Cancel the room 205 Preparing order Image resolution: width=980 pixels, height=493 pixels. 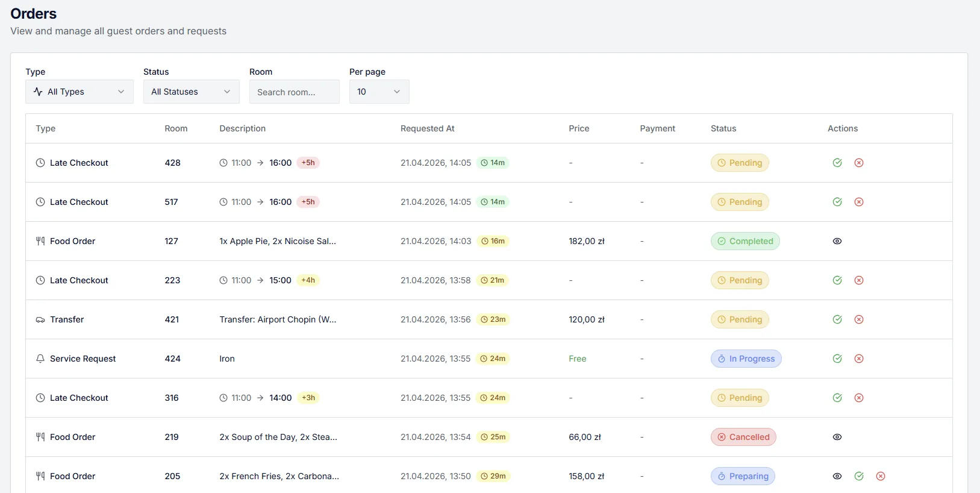point(881,476)
